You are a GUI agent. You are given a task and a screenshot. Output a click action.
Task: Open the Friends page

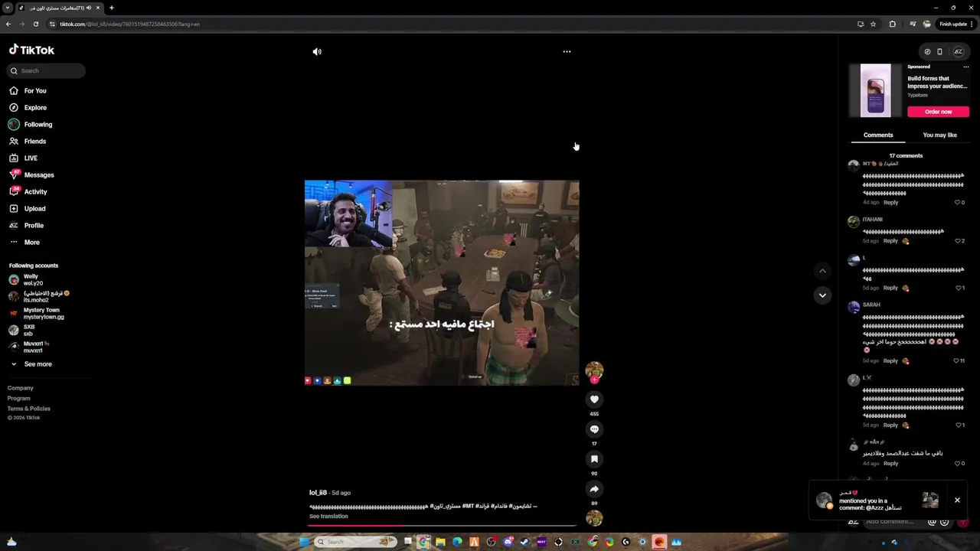(34, 142)
